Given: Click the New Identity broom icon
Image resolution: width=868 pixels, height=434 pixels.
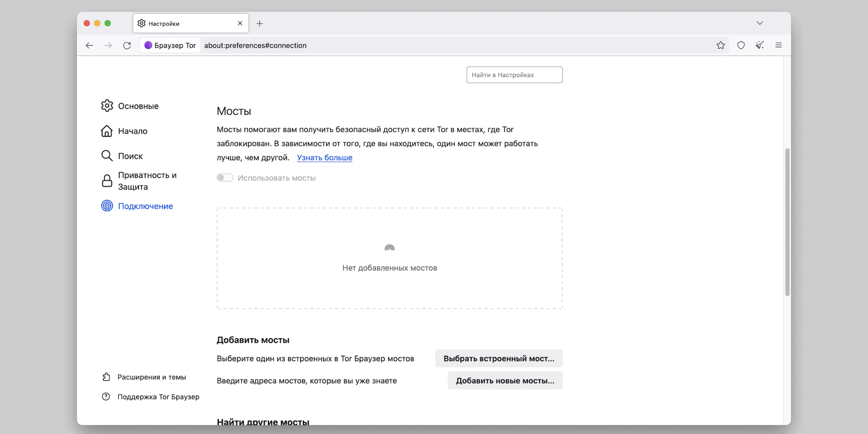Looking at the screenshot, I should (759, 45).
